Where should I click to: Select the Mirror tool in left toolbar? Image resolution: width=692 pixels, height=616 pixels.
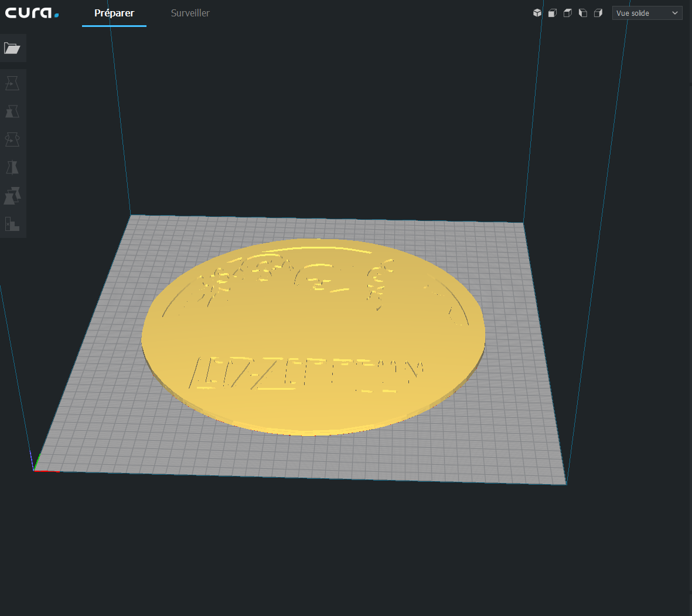click(12, 168)
